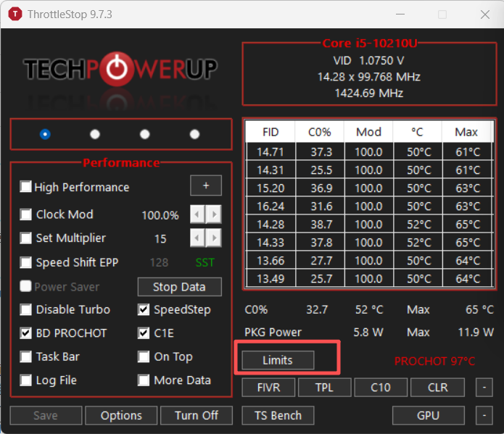
Task: Enable the Task Bar checkbox
Action: coord(25,356)
